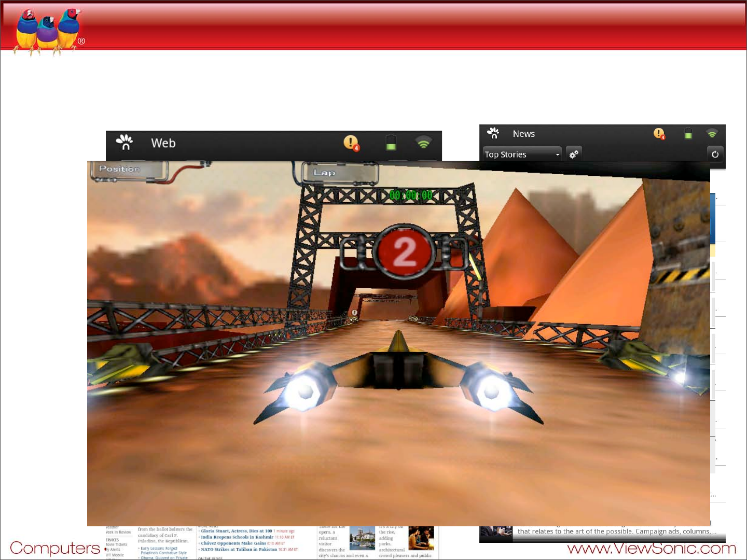This screenshot has width=747, height=560.
Task: Open the Week in Review sidebar link
Action: [x=118, y=532]
